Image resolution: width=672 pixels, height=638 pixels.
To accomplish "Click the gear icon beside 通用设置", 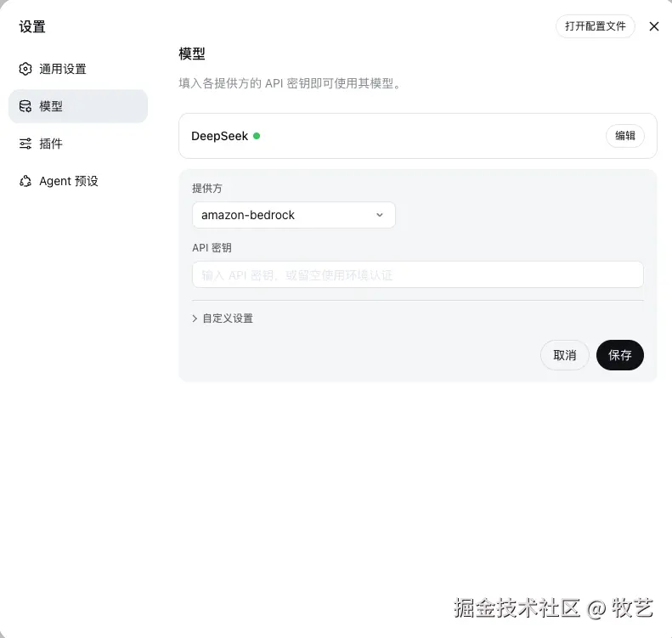I will [x=25, y=69].
